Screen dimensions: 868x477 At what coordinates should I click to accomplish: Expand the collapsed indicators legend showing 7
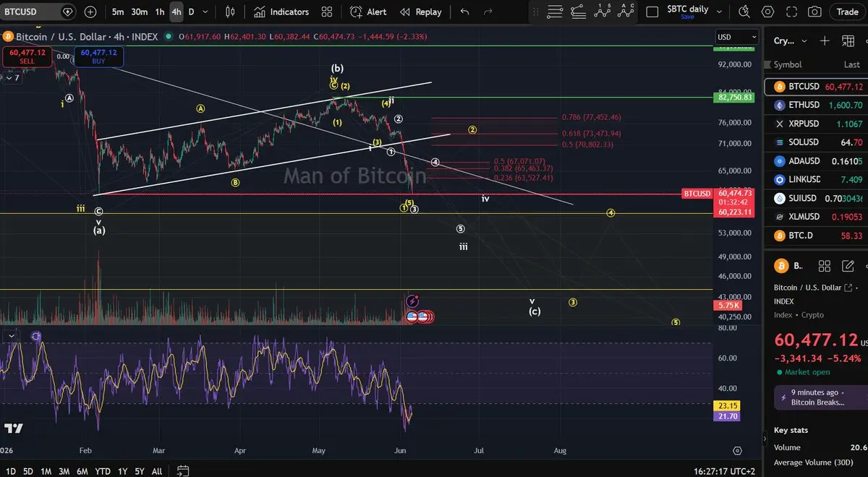pos(12,77)
